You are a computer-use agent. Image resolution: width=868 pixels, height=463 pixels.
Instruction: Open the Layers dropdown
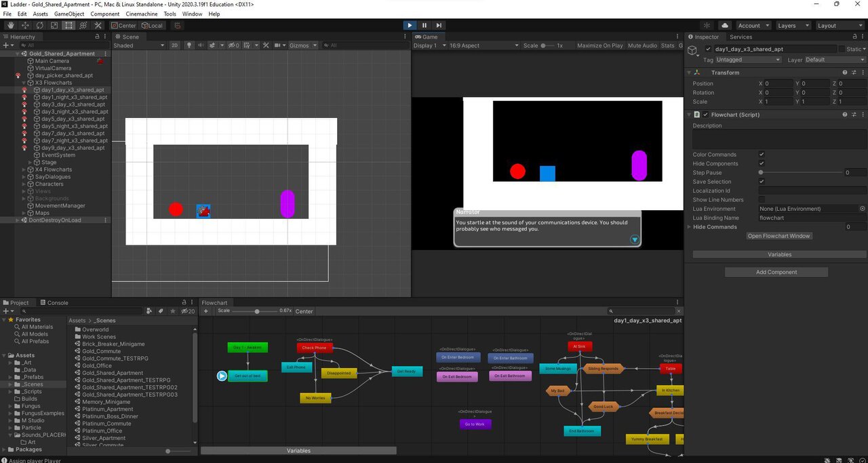coord(792,26)
